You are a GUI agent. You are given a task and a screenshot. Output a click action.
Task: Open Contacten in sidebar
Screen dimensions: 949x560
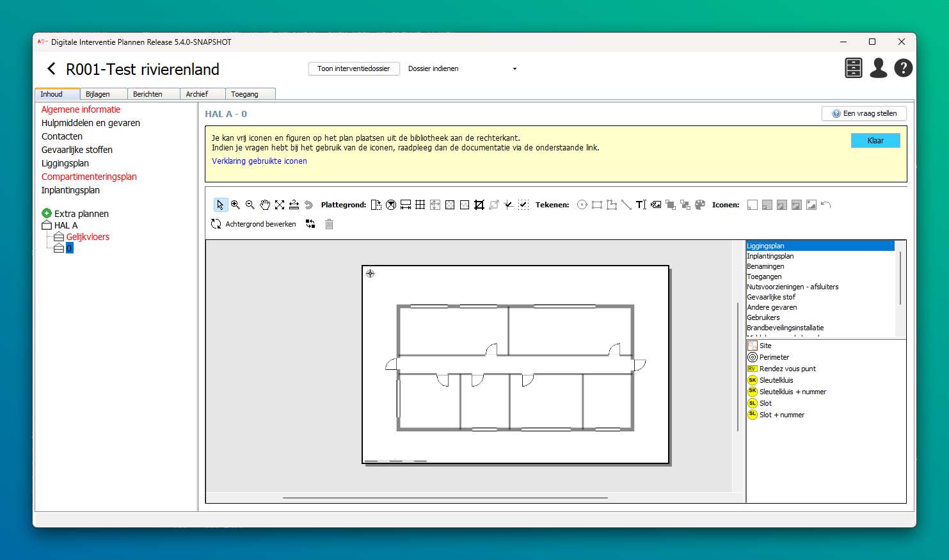tap(62, 136)
